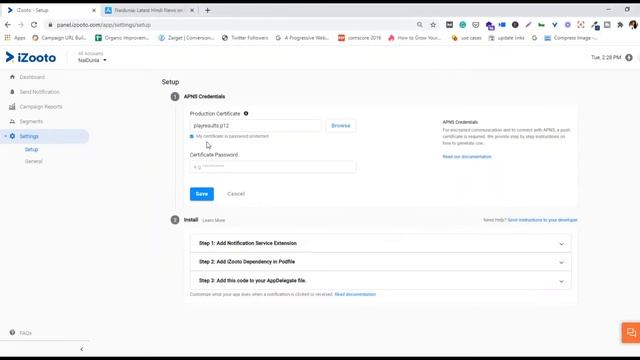Open Campaign Reports in sidebar
Viewport: 640px width, 360px height.
pyautogui.click(x=41, y=107)
